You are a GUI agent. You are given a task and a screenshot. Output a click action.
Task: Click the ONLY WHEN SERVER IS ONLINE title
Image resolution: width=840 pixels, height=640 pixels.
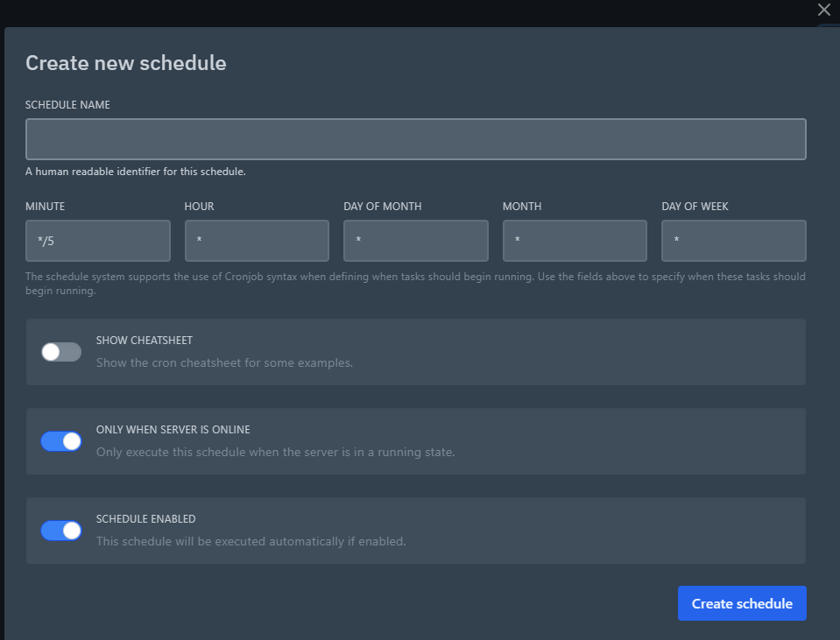click(173, 430)
